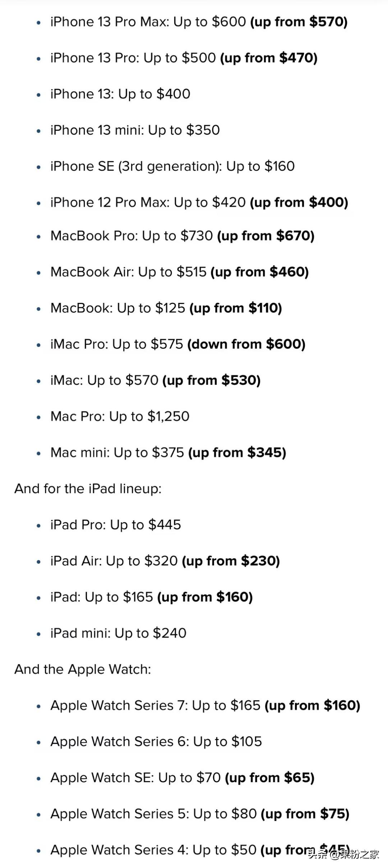Select the iMac Pro down from $600 entry
388x868 pixels.
click(177, 344)
